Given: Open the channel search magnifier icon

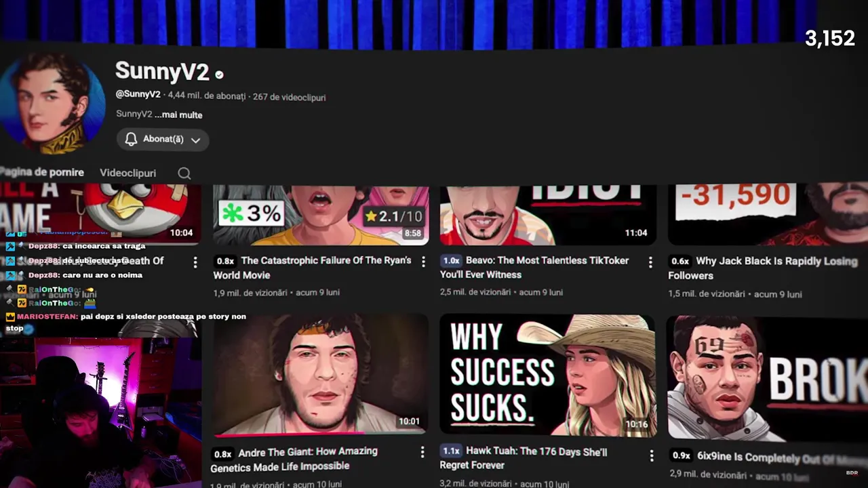Looking at the screenshot, I should click(x=184, y=173).
